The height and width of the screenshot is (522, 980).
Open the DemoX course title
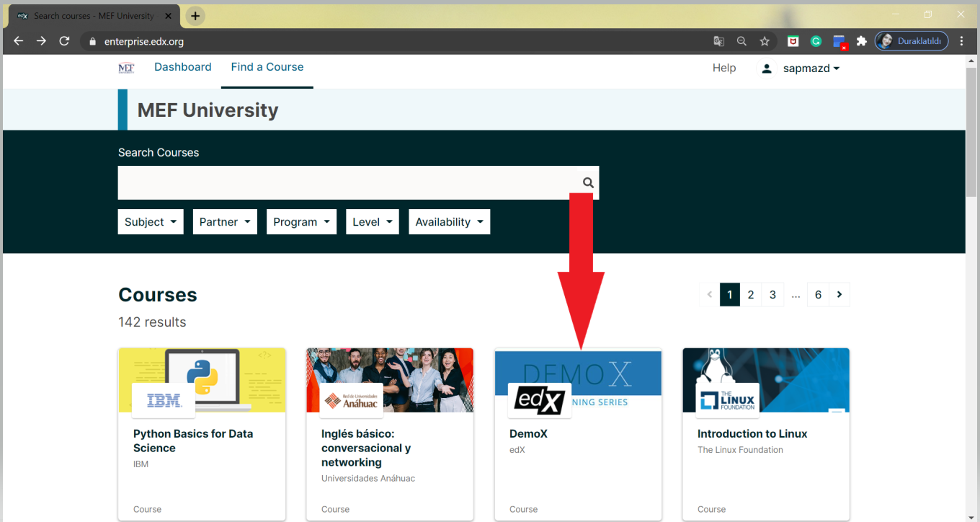pyautogui.click(x=529, y=433)
